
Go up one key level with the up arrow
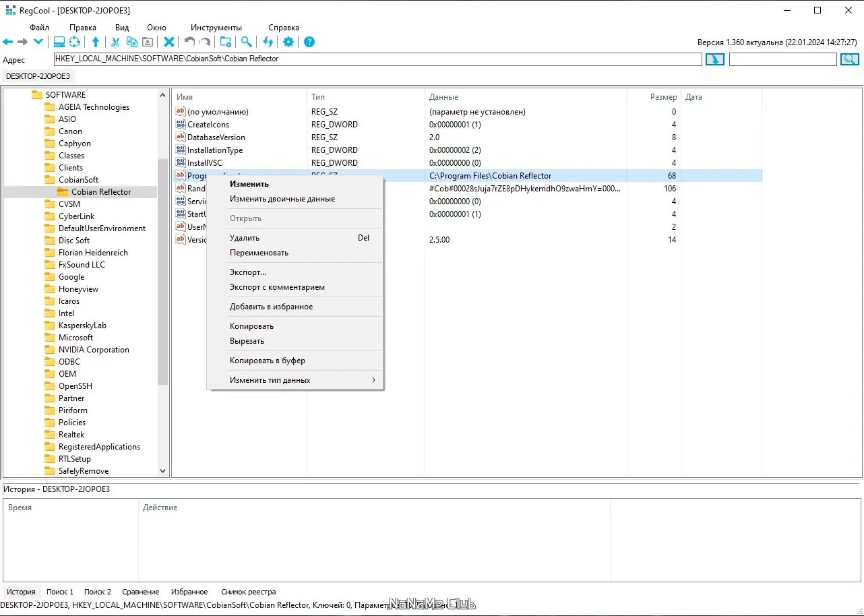coord(96,42)
